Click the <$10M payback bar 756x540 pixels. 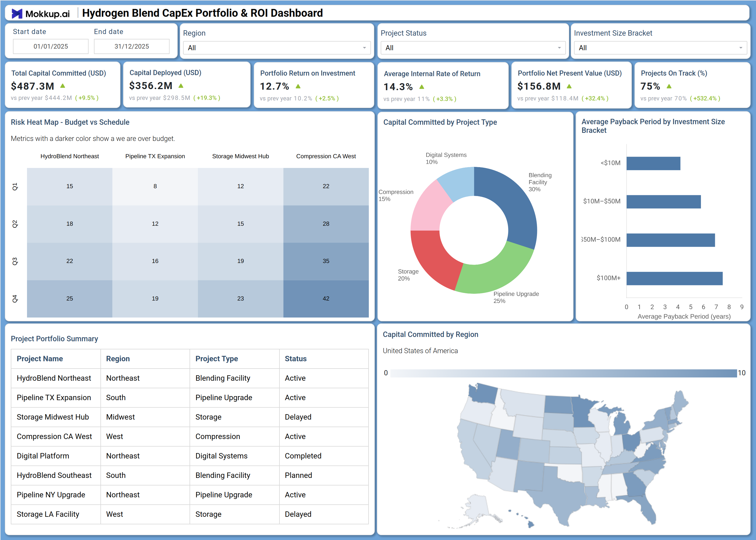tap(653, 163)
